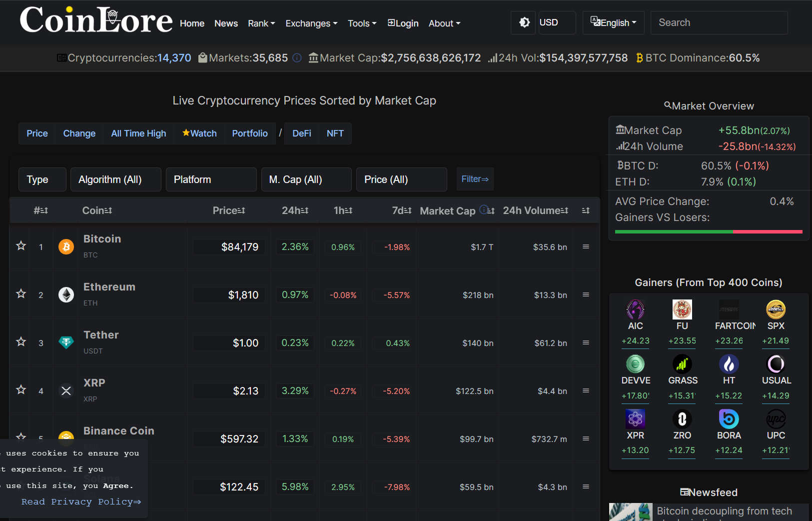Star XRP to add to watchlist
The image size is (812, 521).
point(21,389)
